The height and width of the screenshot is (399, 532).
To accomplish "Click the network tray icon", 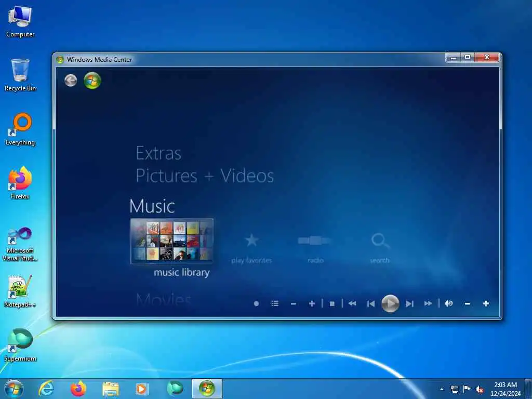I will (454, 389).
